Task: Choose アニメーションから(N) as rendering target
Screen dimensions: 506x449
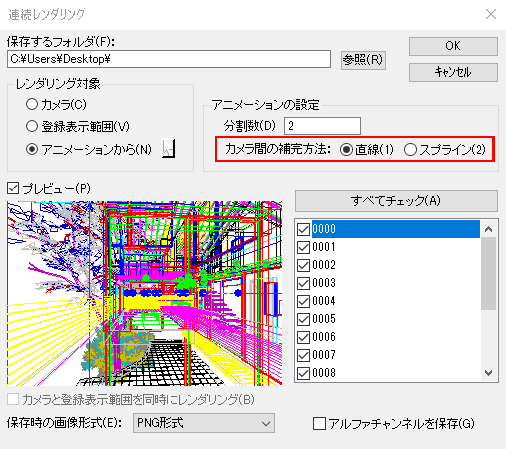Action: [32, 149]
